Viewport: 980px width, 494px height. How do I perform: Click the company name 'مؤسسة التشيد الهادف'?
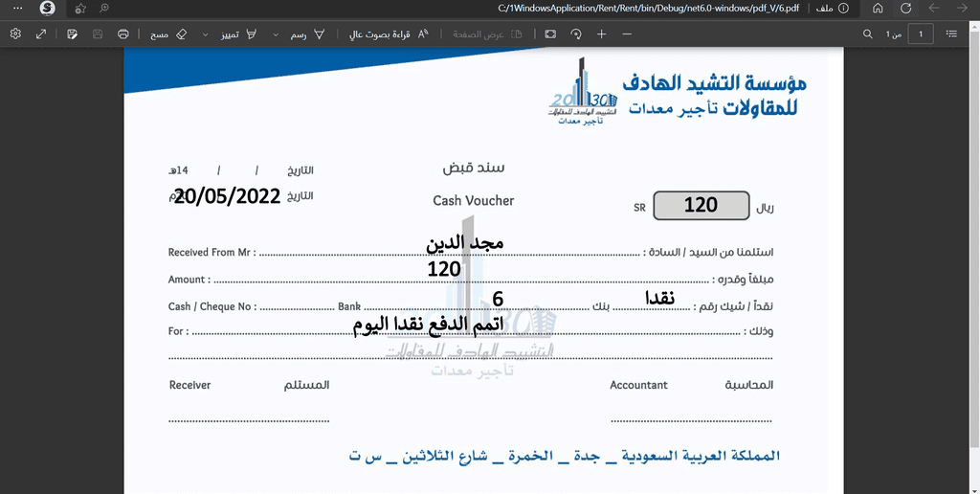tap(714, 83)
